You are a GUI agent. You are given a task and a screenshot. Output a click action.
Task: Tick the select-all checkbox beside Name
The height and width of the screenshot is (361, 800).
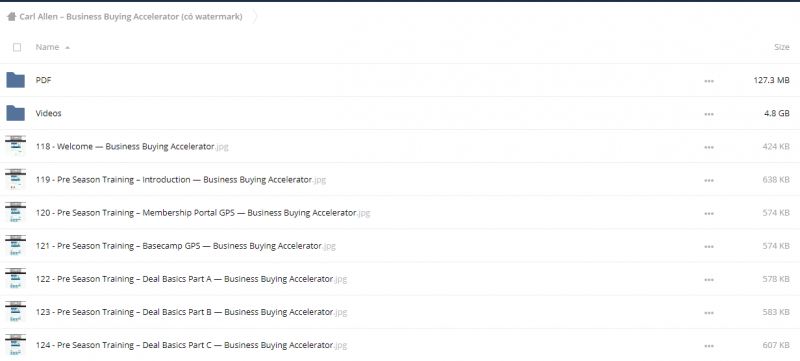pos(17,47)
